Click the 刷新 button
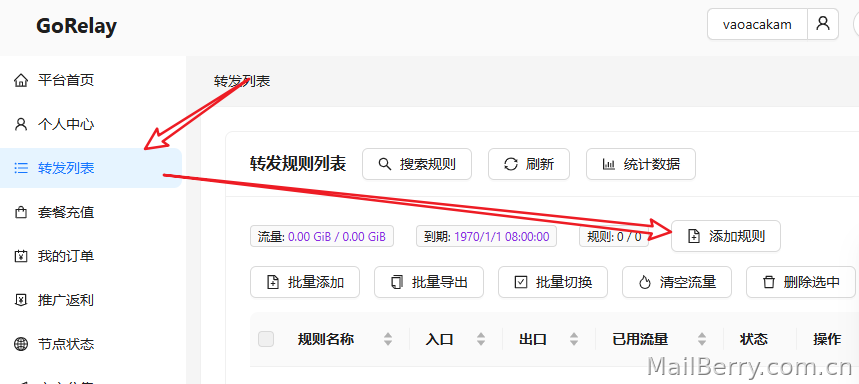Viewport: 859px width, 384px height. [529, 164]
